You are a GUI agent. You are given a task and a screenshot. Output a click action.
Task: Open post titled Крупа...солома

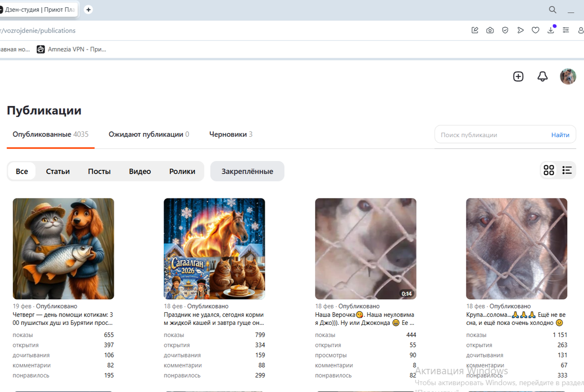click(516, 319)
